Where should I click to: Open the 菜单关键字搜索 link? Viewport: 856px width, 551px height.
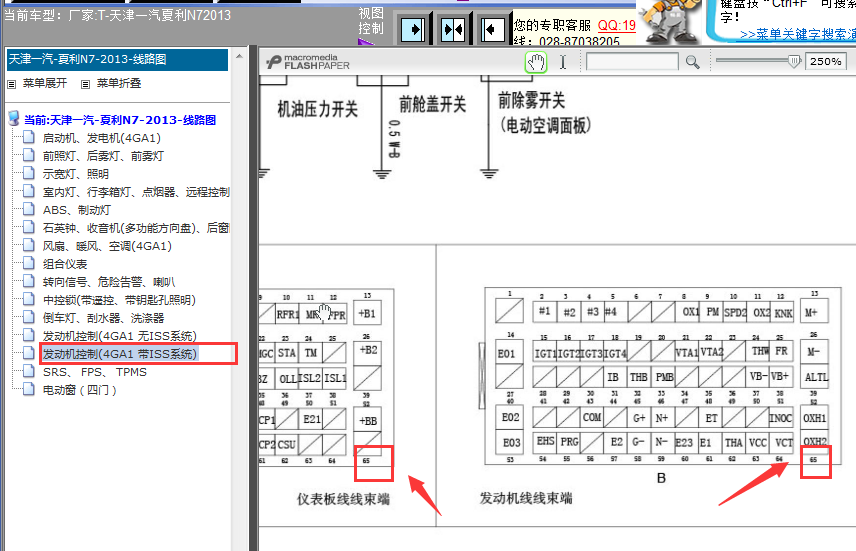pos(798,34)
